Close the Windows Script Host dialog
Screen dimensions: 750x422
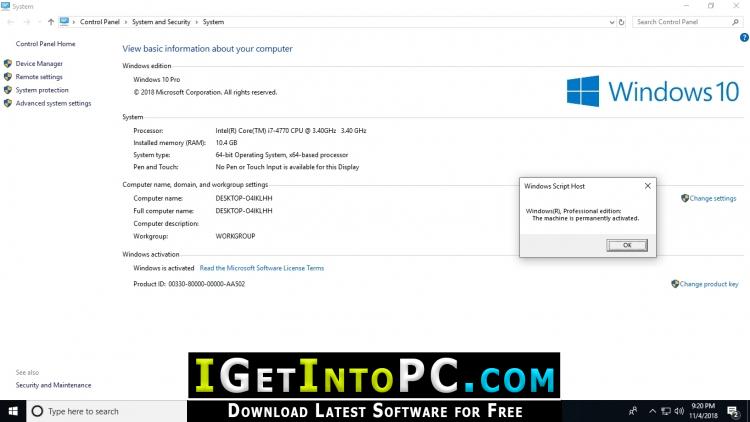click(x=648, y=186)
